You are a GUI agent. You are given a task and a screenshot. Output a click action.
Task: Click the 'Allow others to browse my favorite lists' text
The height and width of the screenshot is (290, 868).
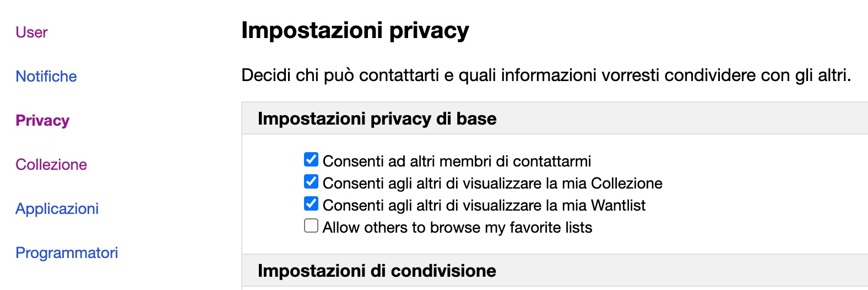point(457,228)
